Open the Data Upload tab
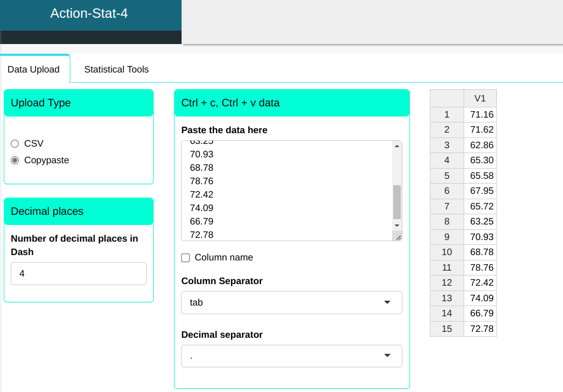 tap(33, 70)
